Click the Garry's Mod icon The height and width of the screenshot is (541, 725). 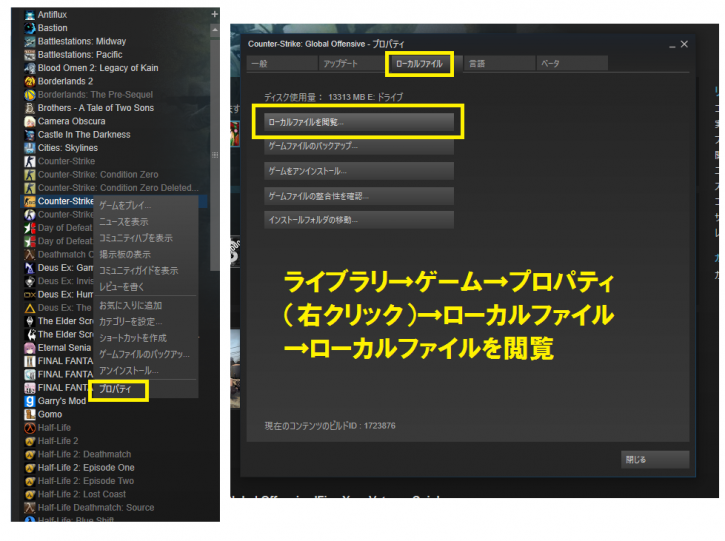coord(30,401)
